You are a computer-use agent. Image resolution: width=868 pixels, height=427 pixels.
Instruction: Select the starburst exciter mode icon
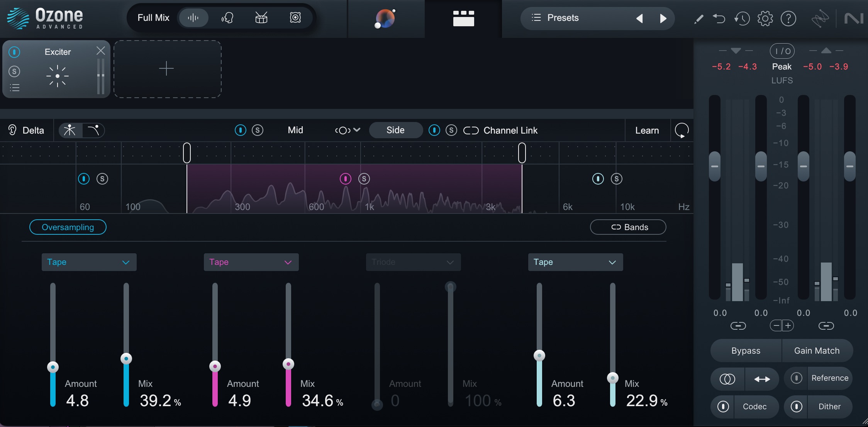tap(70, 130)
